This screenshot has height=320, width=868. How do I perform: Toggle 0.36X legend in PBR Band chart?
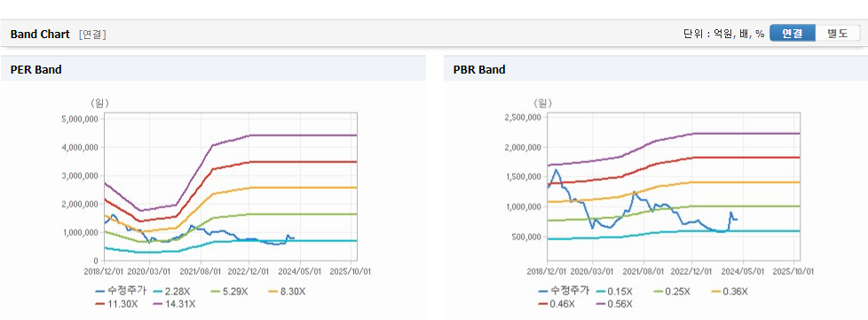tap(729, 292)
